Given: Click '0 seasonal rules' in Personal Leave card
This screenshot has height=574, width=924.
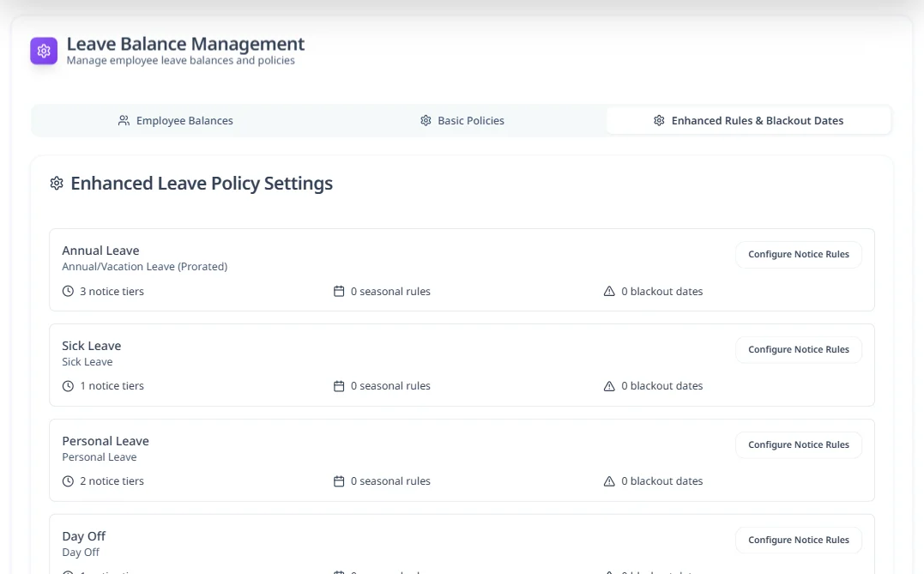Looking at the screenshot, I should (390, 480).
